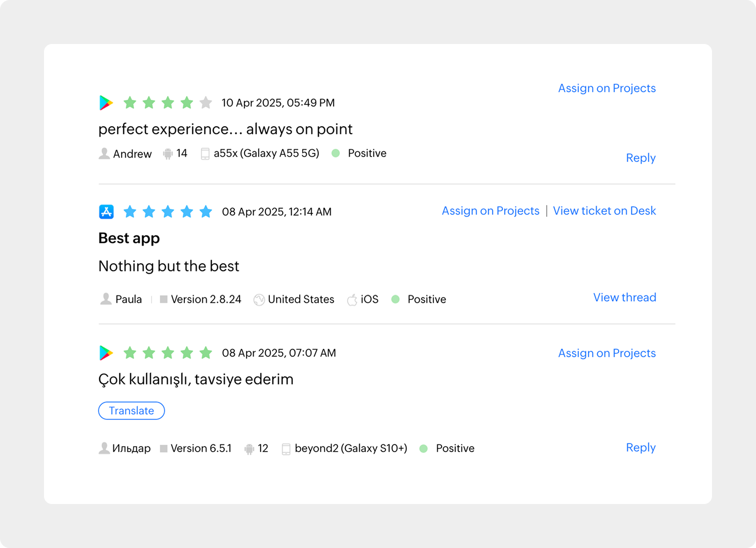This screenshot has width=756, height=548.
Task: Click the user avatar icon beside Paula
Action: (106, 299)
